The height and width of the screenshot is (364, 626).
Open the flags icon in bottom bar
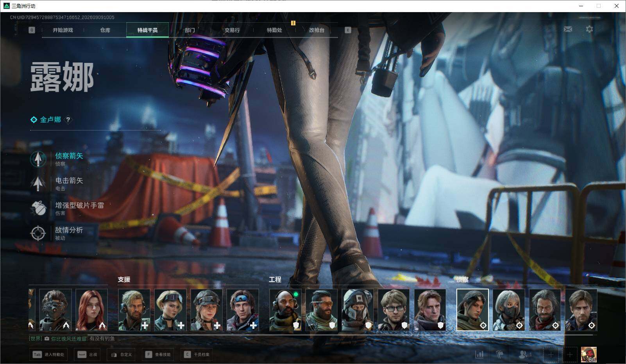[x=500, y=354]
